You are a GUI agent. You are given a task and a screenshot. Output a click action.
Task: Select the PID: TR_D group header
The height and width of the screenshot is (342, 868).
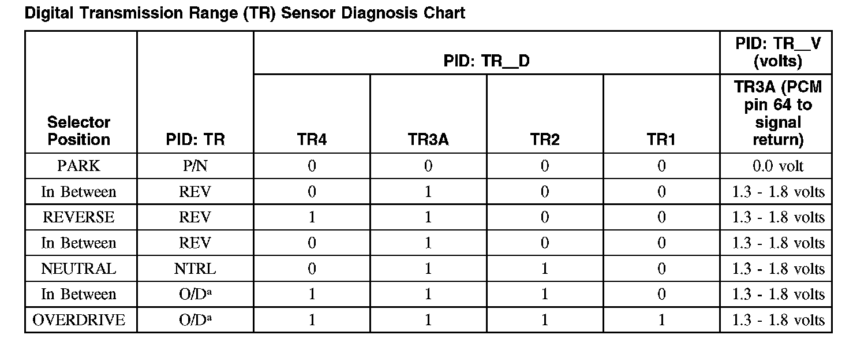click(486, 61)
